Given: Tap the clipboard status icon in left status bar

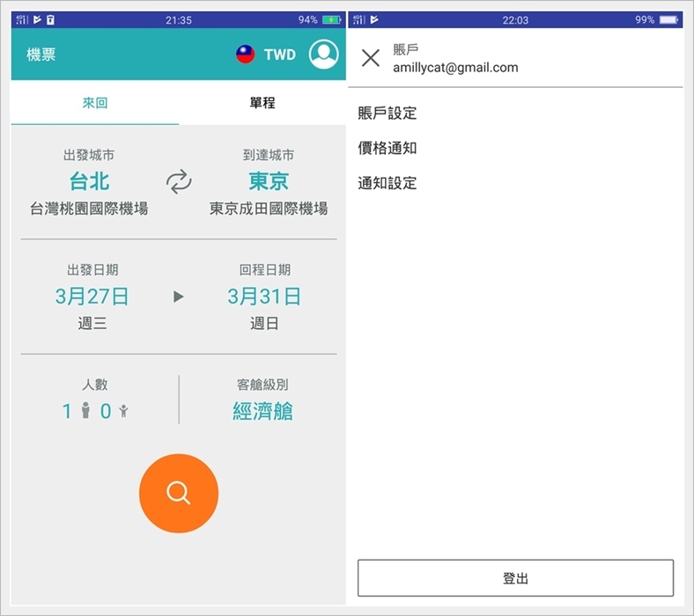Looking at the screenshot, I should click(x=50, y=19).
